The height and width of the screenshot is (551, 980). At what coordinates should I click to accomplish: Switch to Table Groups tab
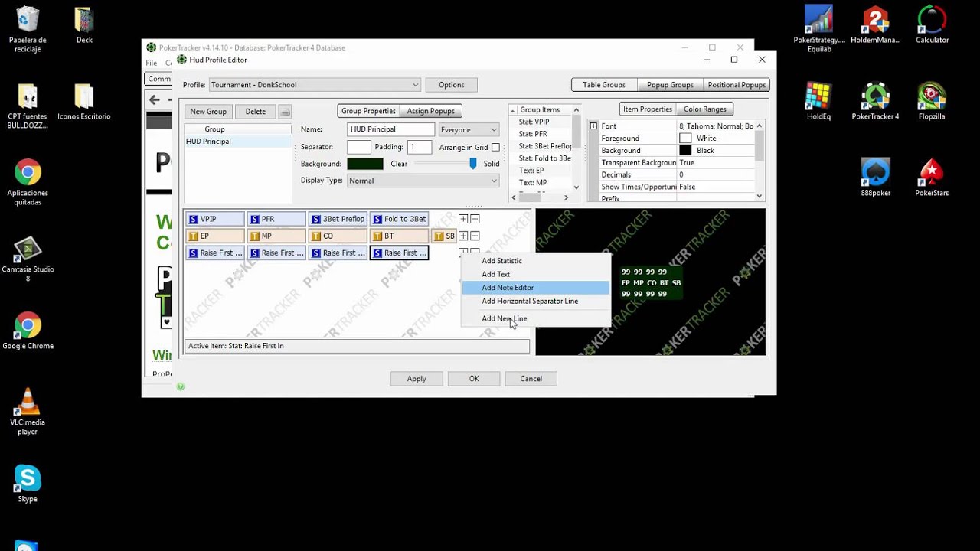(x=604, y=85)
